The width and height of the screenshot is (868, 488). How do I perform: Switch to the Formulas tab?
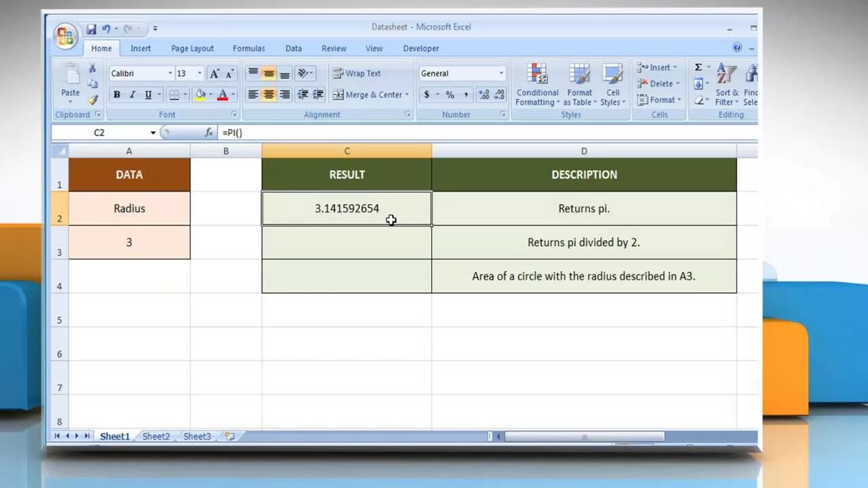[249, 48]
